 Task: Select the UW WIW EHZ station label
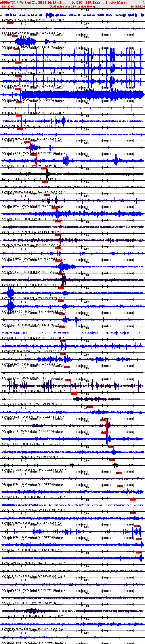click(33, 20)
